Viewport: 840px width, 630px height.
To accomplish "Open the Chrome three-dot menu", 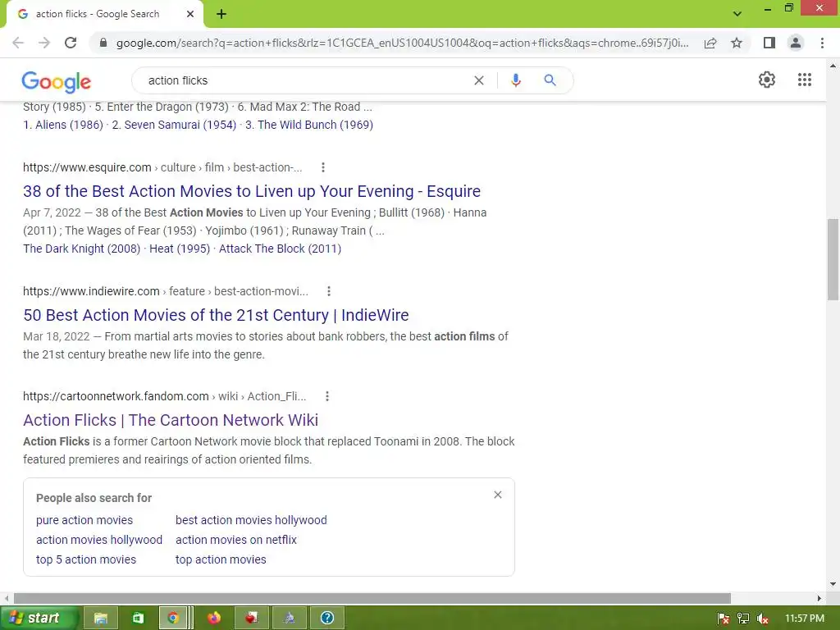I will coord(822,43).
